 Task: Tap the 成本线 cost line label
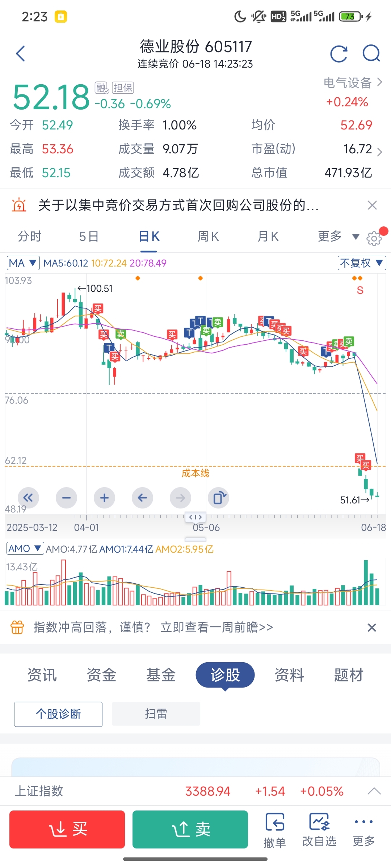click(195, 473)
